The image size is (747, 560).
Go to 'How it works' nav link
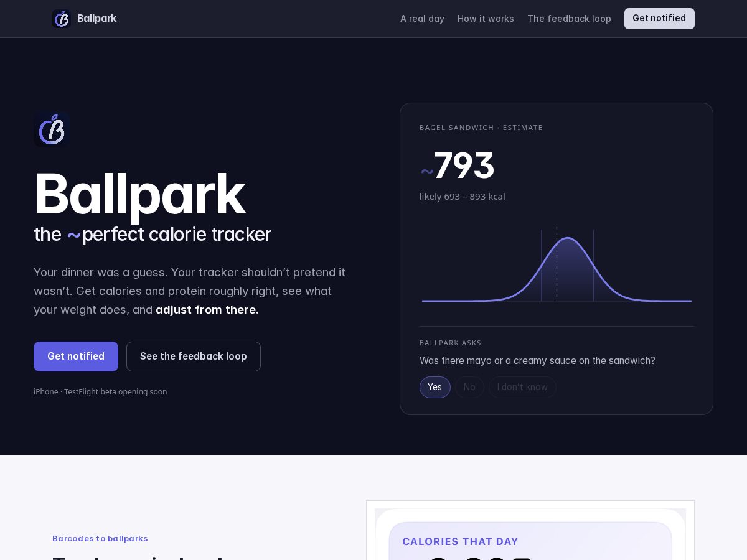486,19
